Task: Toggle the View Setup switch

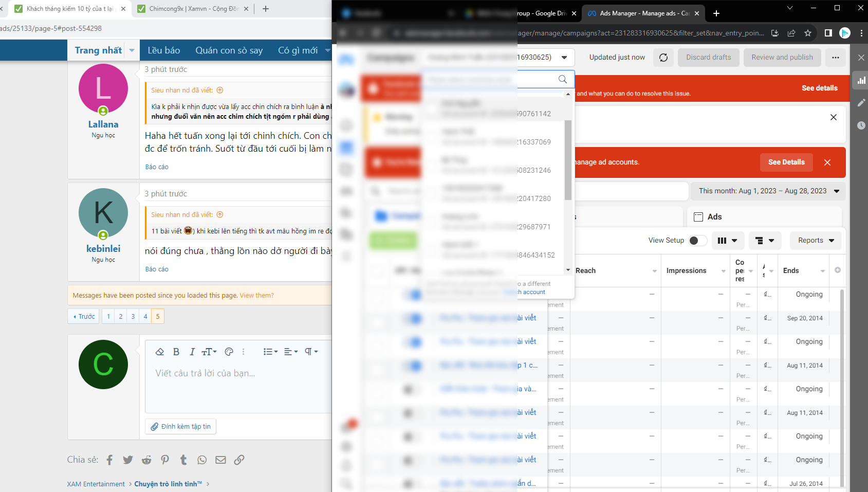Action: (x=697, y=241)
